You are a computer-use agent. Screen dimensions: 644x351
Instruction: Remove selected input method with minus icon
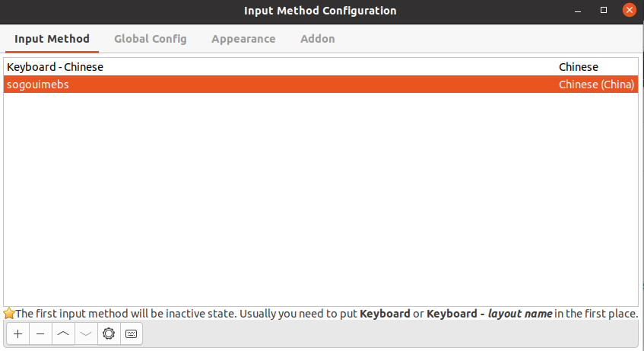pyautogui.click(x=40, y=333)
